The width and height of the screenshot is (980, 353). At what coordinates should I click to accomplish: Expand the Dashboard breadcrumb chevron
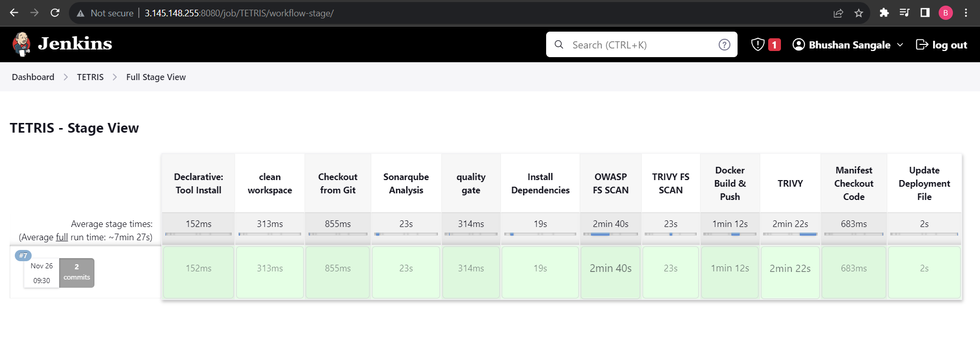(x=66, y=77)
